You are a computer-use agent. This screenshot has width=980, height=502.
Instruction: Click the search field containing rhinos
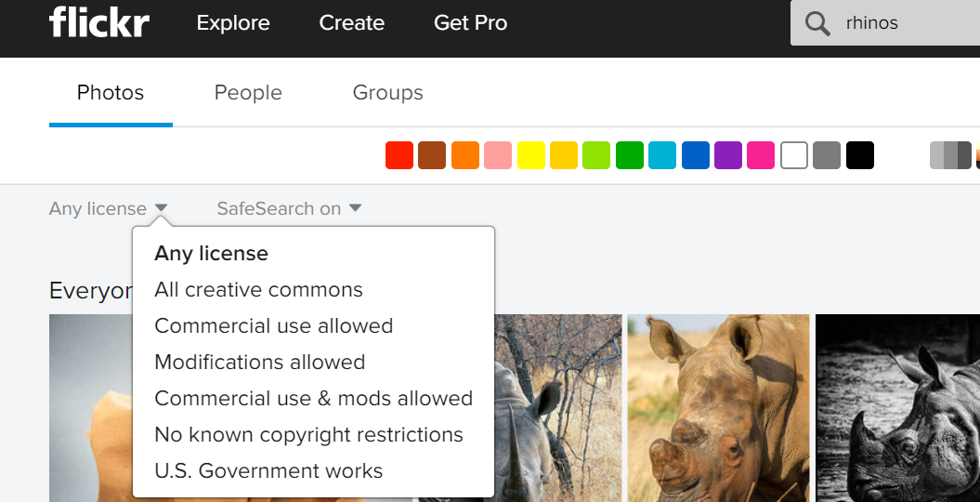pos(906,23)
